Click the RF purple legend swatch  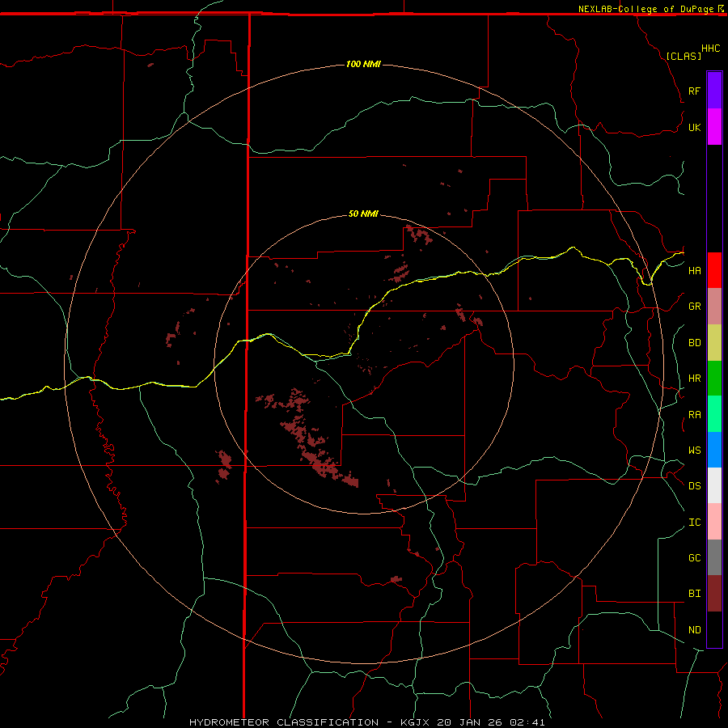point(714,90)
